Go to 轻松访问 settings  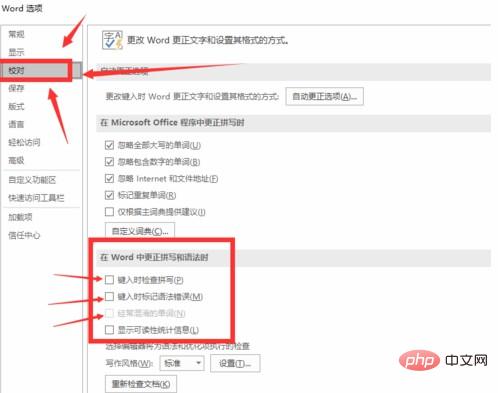[24, 142]
